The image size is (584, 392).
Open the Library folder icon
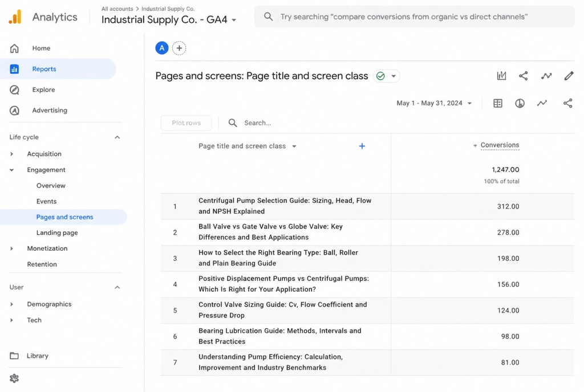tap(14, 356)
